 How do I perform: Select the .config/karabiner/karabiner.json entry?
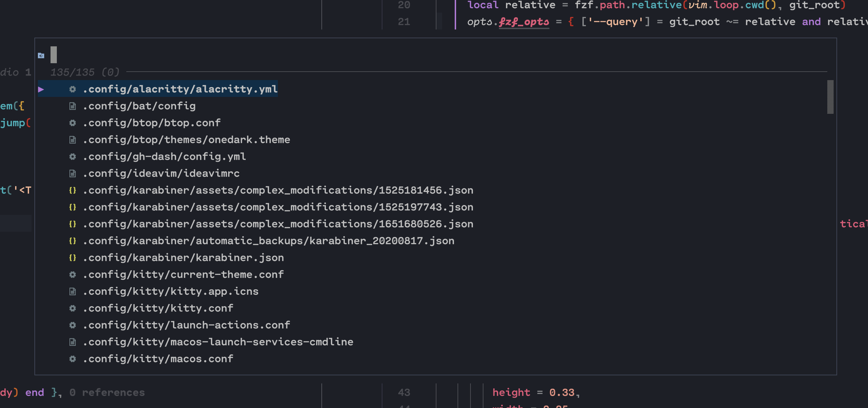tap(183, 257)
